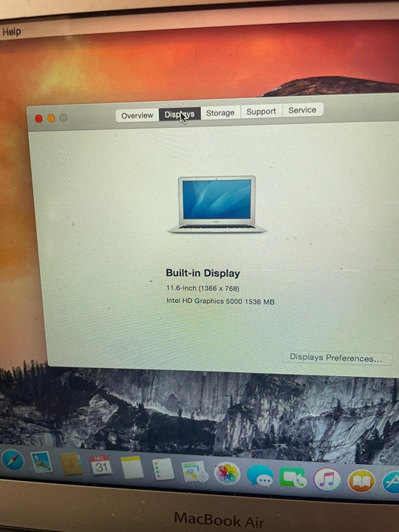
Task: Open the Help menu
Action: pos(12,32)
